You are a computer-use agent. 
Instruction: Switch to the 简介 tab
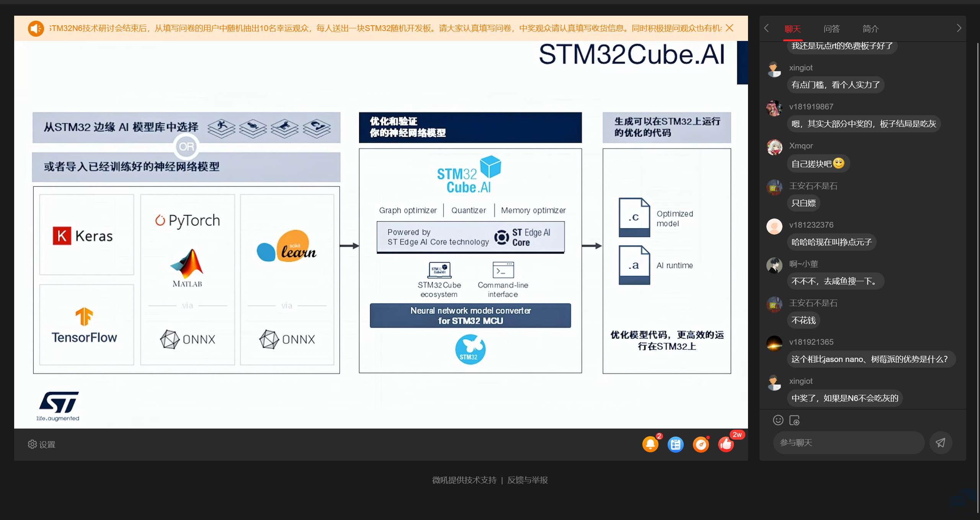point(871,29)
